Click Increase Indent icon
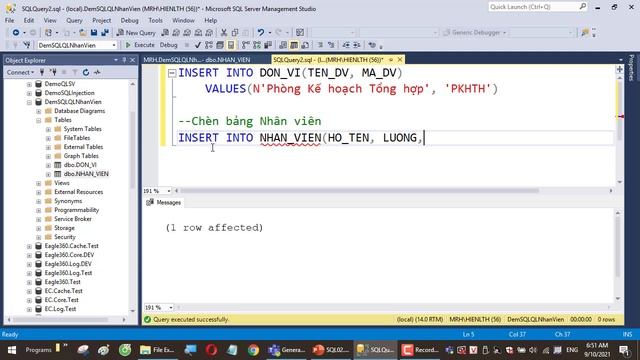 (x=357, y=45)
